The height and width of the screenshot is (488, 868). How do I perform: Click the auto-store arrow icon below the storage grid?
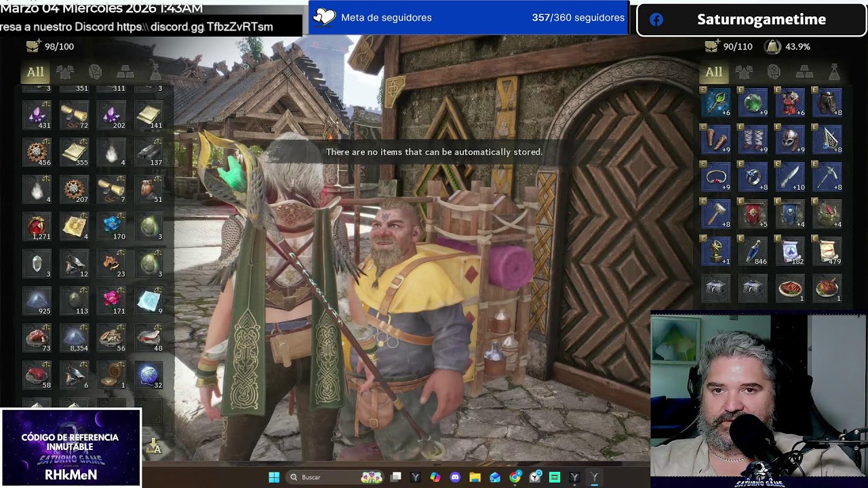pos(153,447)
